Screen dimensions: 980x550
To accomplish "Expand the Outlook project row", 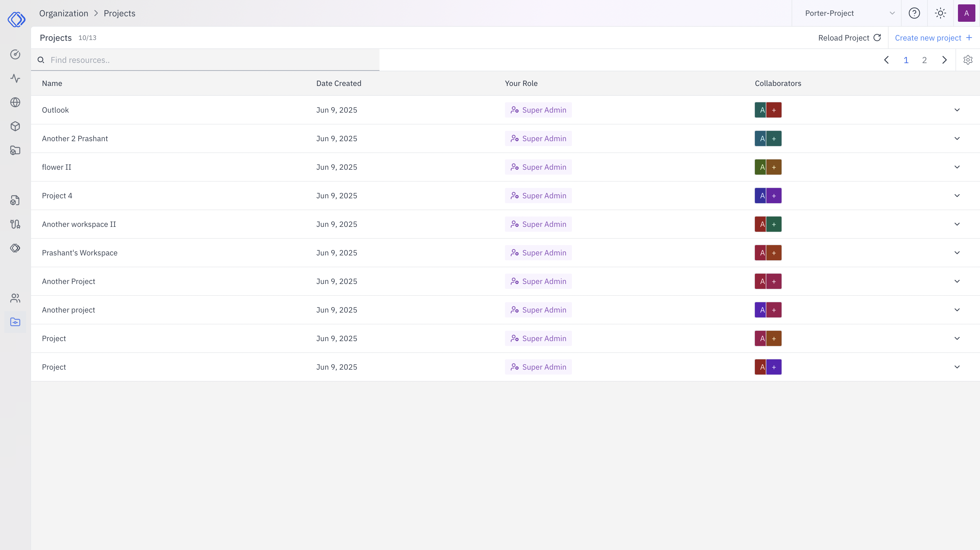I will point(957,110).
